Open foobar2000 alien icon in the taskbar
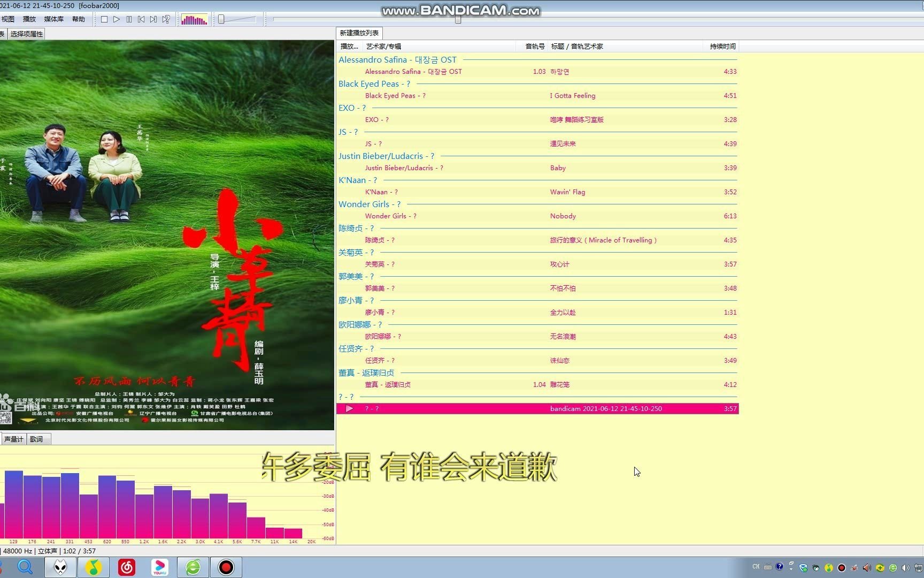This screenshot has height=578, width=924. 60,567
